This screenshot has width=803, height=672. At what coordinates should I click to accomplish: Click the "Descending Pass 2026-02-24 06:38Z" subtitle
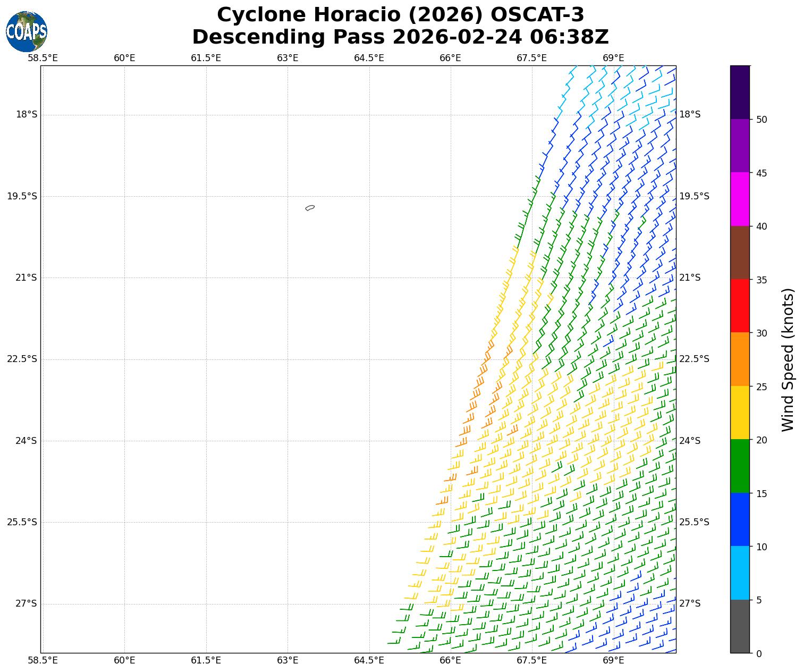click(400, 37)
